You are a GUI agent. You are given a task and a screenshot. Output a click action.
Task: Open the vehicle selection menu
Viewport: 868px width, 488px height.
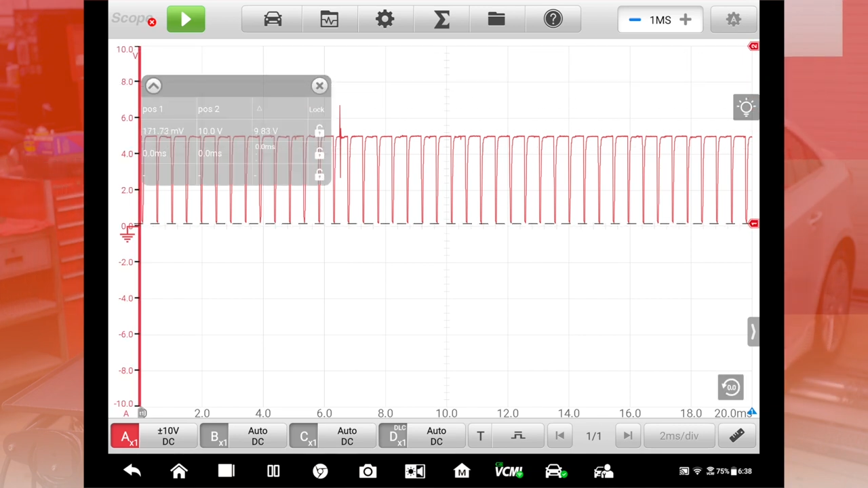(x=272, y=18)
